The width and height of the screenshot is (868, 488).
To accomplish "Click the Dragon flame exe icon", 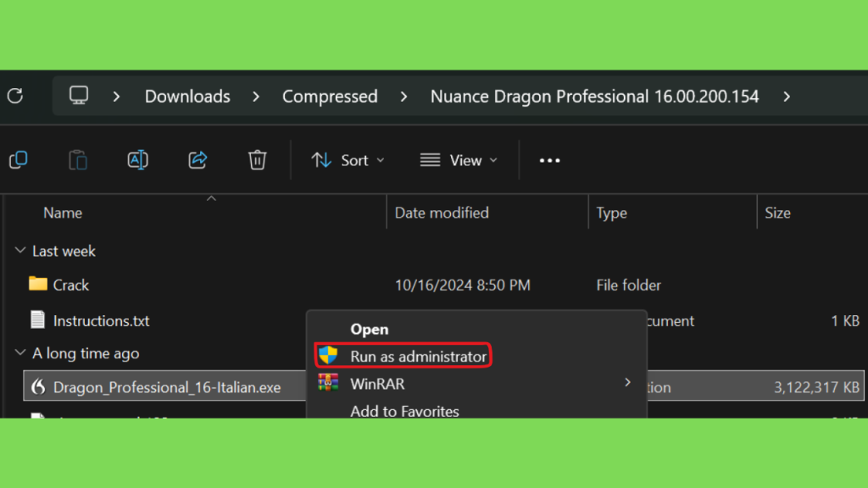I will coord(38,386).
